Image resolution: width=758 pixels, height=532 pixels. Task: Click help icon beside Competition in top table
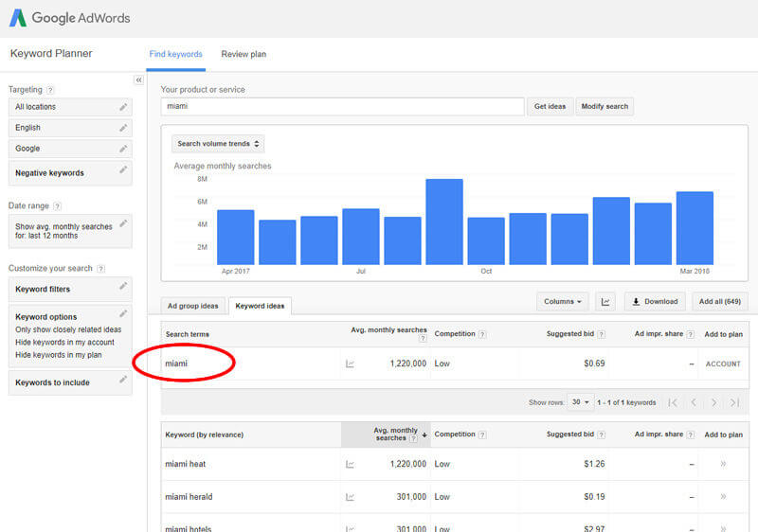[x=482, y=334]
